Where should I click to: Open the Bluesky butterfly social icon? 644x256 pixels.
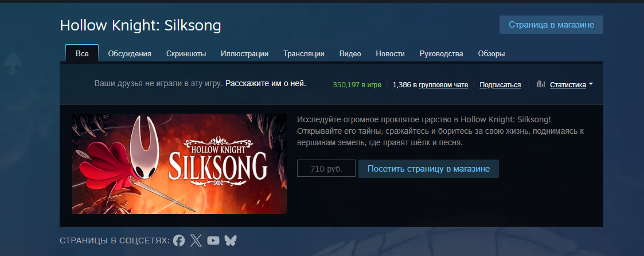[231, 241]
